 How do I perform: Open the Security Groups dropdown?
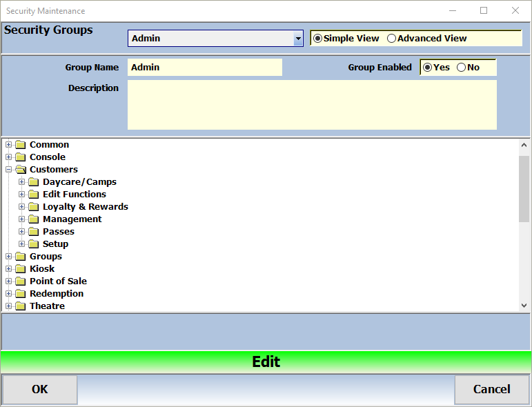298,39
